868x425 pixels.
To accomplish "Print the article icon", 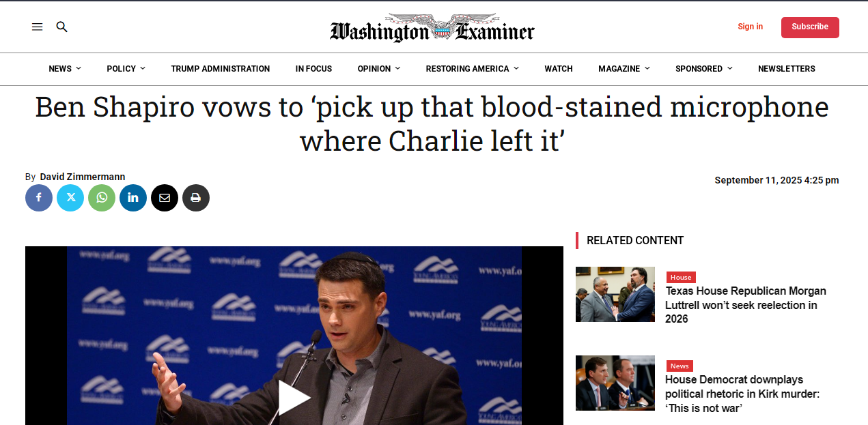I will pos(196,198).
